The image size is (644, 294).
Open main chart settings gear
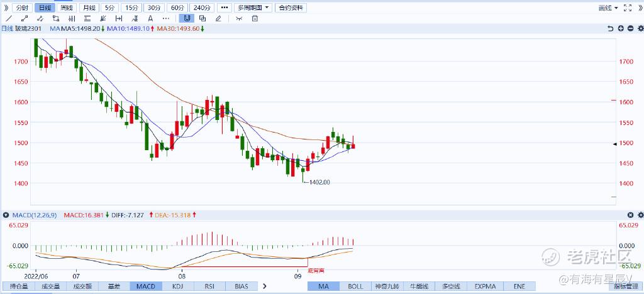point(640,28)
